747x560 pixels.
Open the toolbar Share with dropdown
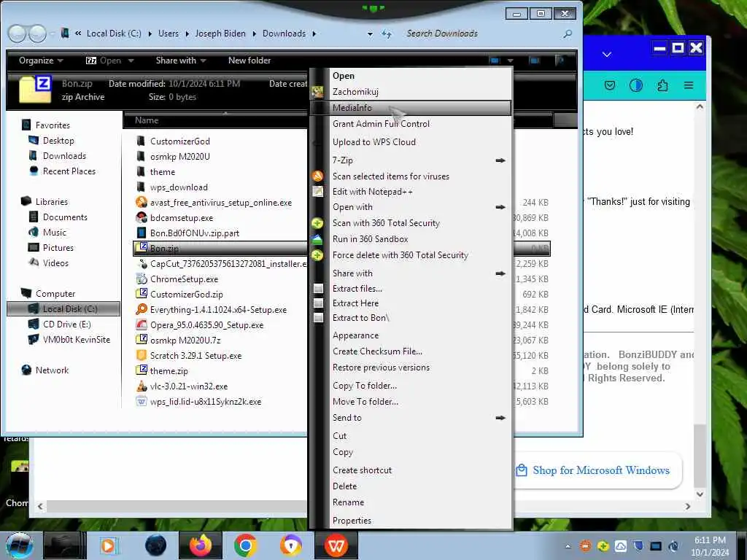(x=181, y=61)
